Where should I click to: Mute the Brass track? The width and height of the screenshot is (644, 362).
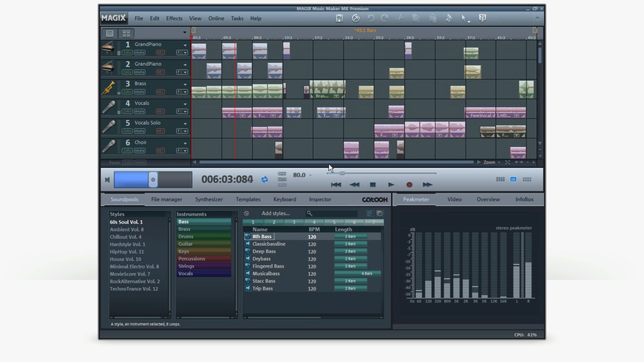[139, 92]
